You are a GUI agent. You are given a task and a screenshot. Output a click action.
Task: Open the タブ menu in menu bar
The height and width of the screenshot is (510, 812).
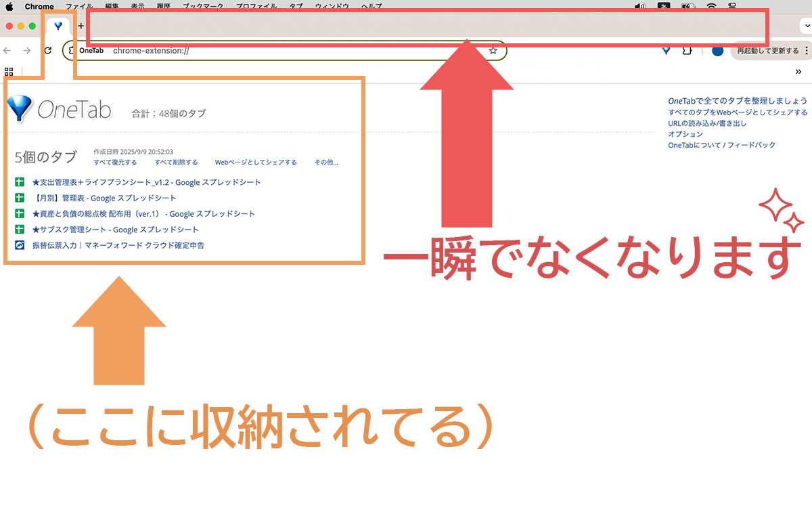pyautogui.click(x=296, y=6)
